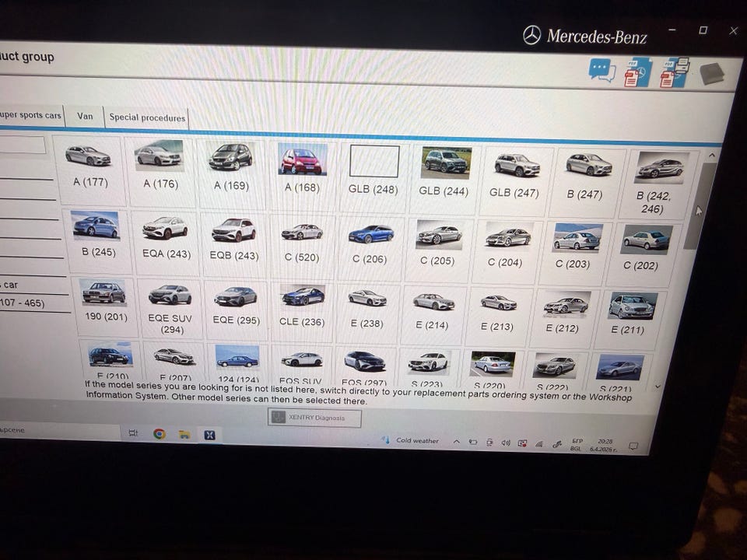The height and width of the screenshot is (560, 747).
Task: Select model series A (177)
Action: [x=89, y=170]
